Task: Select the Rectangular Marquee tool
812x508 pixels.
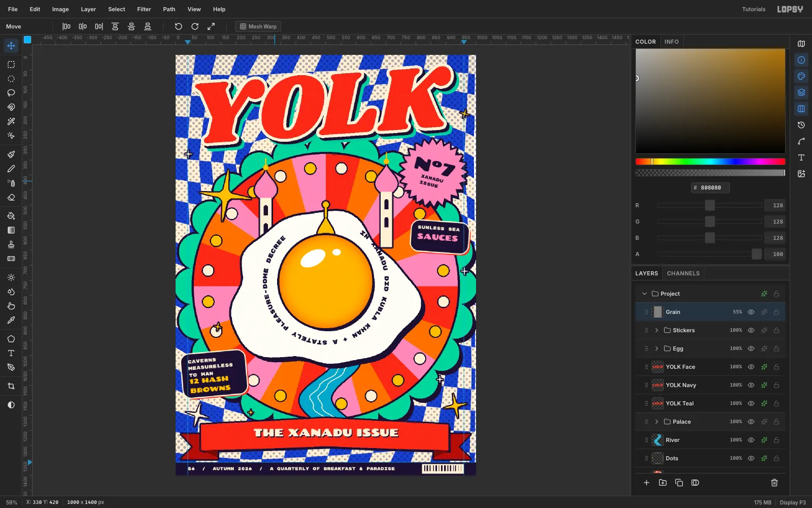Action: (x=11, y=65)
